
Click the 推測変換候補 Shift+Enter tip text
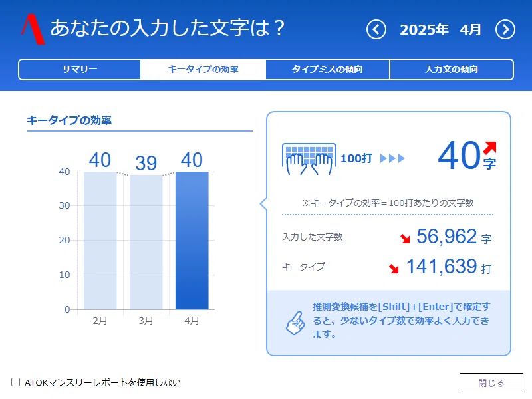[x=402, y=321]
